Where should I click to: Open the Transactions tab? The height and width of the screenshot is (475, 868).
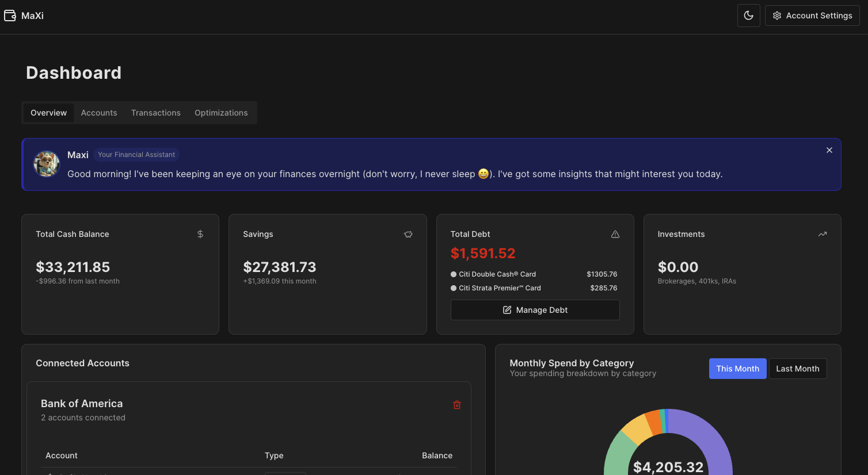click(156, 113)
